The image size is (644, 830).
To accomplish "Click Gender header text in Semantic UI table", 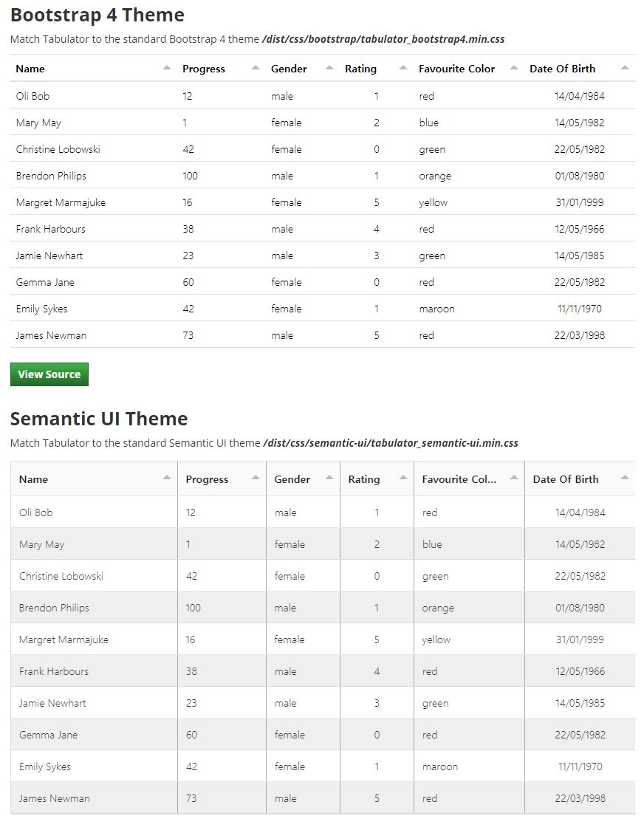I will (292, 479).
